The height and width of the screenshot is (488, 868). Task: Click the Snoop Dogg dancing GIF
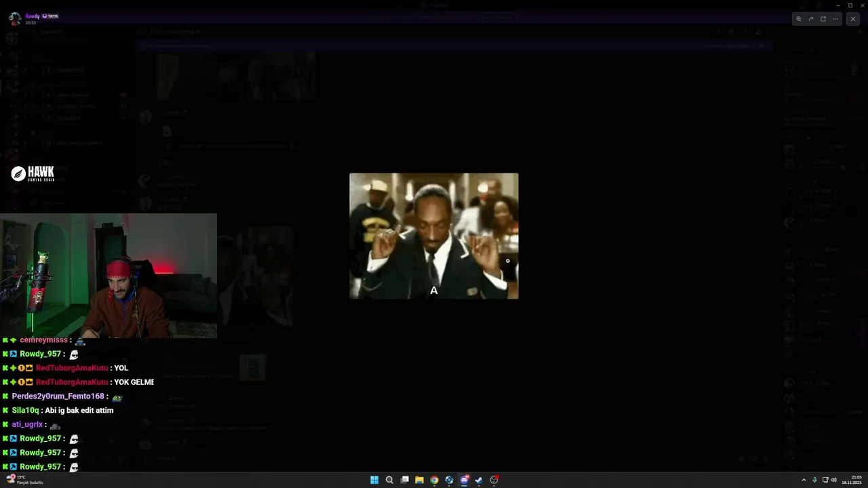click(434, 236)
